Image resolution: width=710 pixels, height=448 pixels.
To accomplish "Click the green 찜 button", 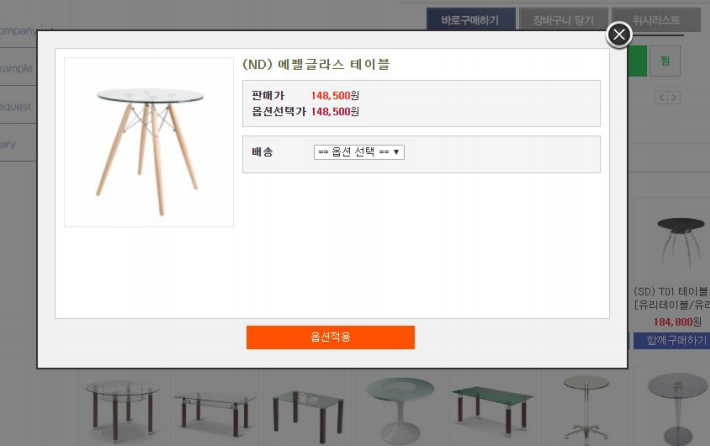I will pos(665,61).
